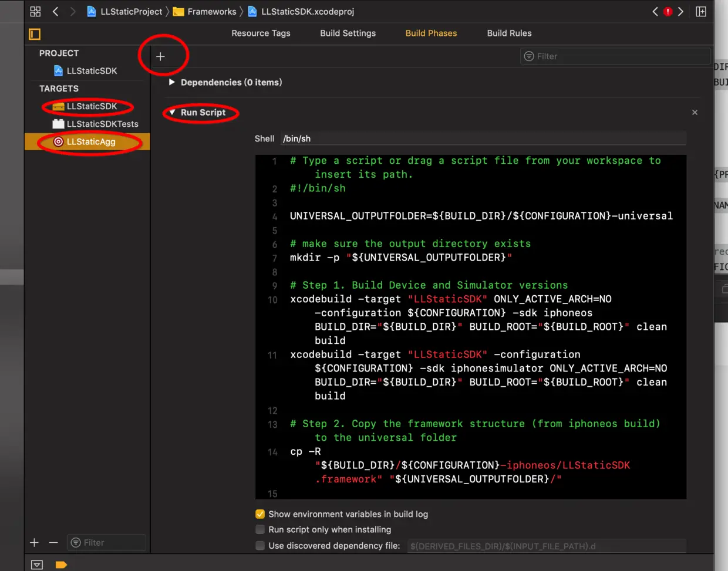Select the LLStaticSDK target

pos(86,106)
